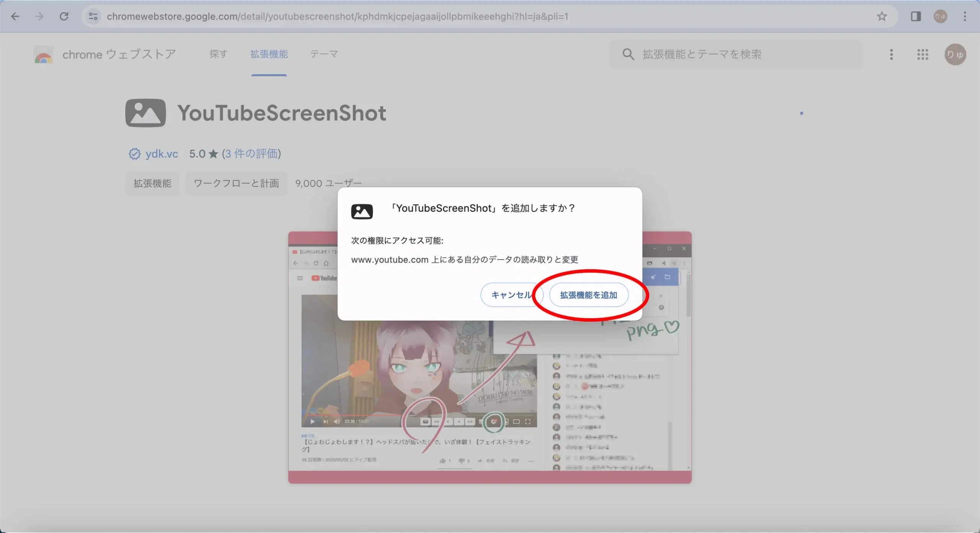The image size is (980, 533).
Task: Click the extension icon inside the dialog
Action: (362, 211)
